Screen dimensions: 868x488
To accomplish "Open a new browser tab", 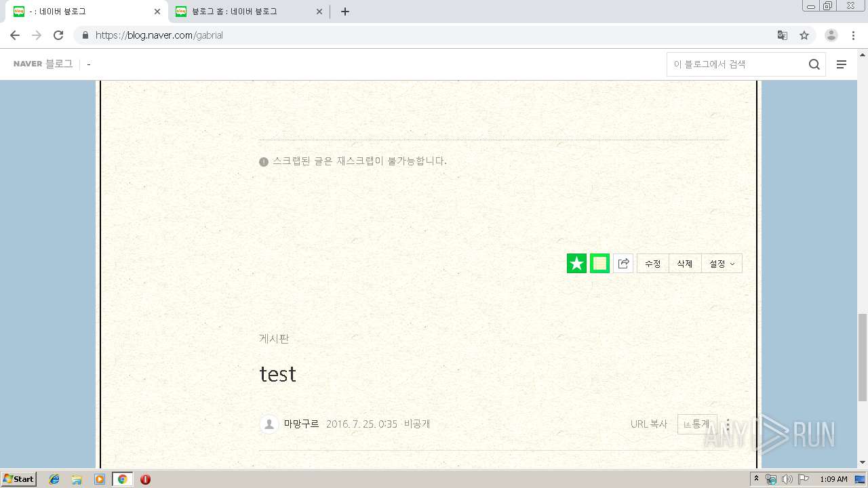I will coord(345,12).
